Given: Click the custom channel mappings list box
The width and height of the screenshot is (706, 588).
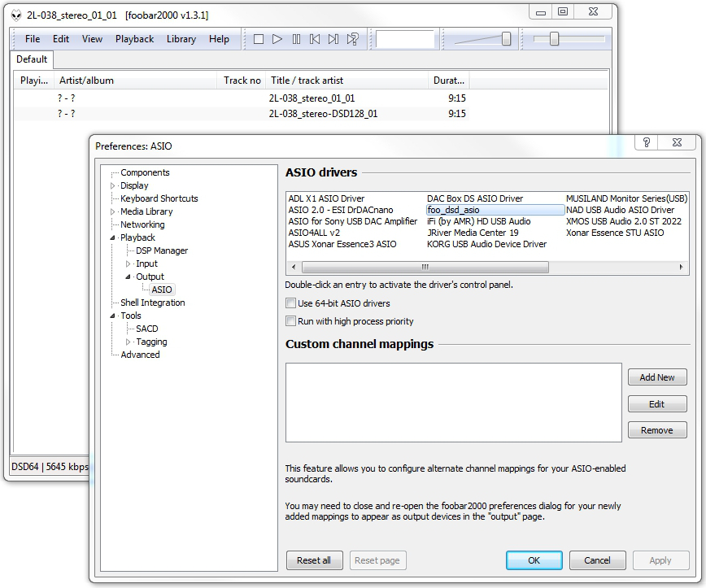Looking at the screenshot, I should tap(454, 403).
